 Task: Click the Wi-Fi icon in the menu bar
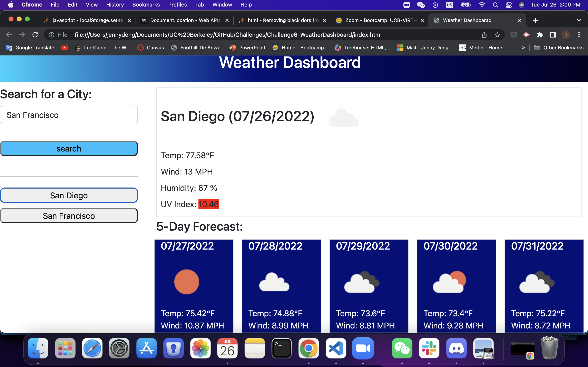pos(482,5)
